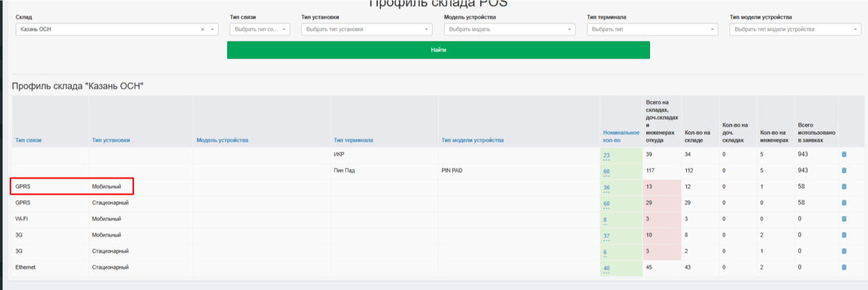This screenshot has height=290, width=868.
Task: Click the trash icon for 3G Мобильный row
Action: [x=844, y=235]
